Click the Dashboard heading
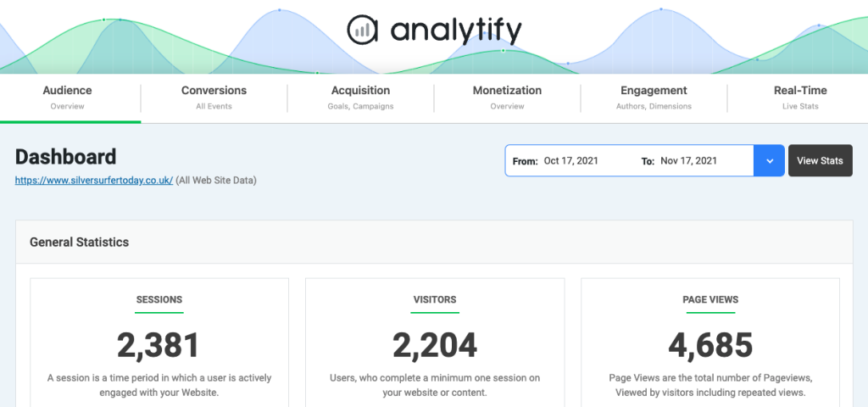 [66, 157]
